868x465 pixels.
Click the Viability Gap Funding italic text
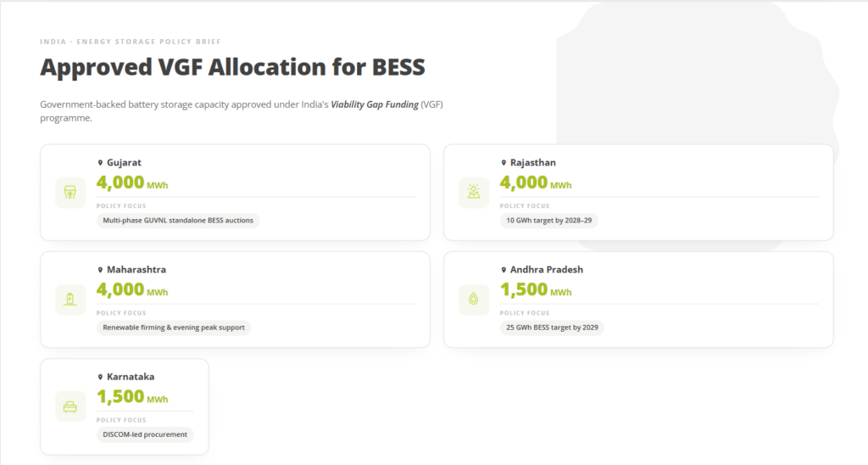click(374, 104)
